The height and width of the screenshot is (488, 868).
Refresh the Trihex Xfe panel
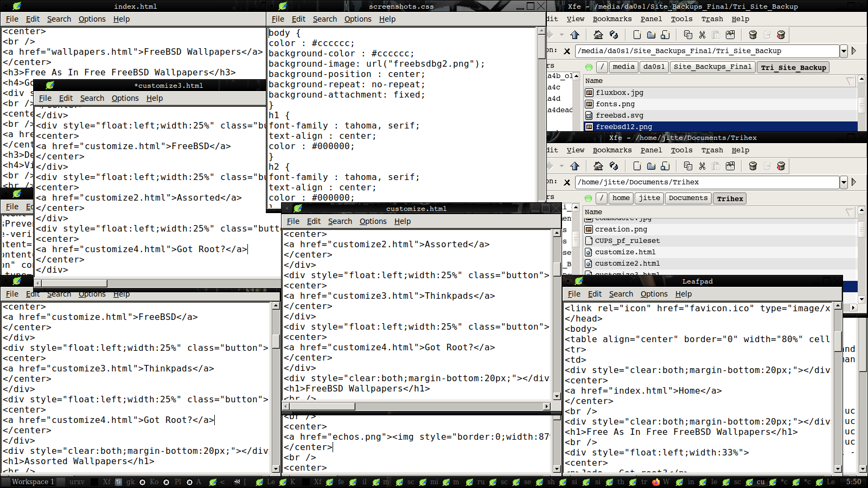[x=614, y=166]
